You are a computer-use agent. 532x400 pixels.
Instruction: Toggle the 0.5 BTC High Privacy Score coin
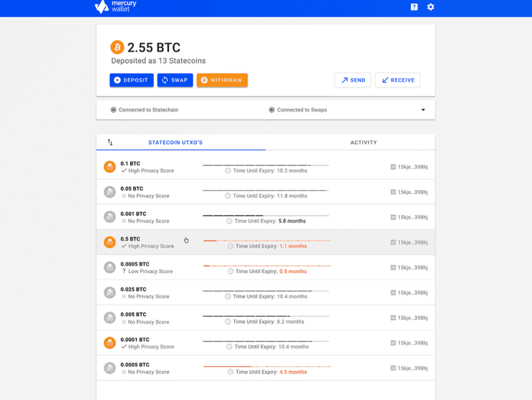109,242
